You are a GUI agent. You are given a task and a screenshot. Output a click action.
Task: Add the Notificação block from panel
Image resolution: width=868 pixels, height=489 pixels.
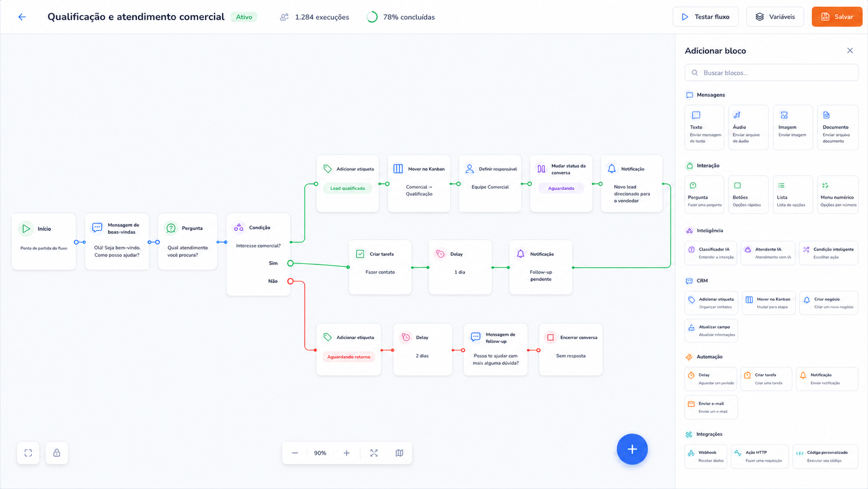[827, 379]
